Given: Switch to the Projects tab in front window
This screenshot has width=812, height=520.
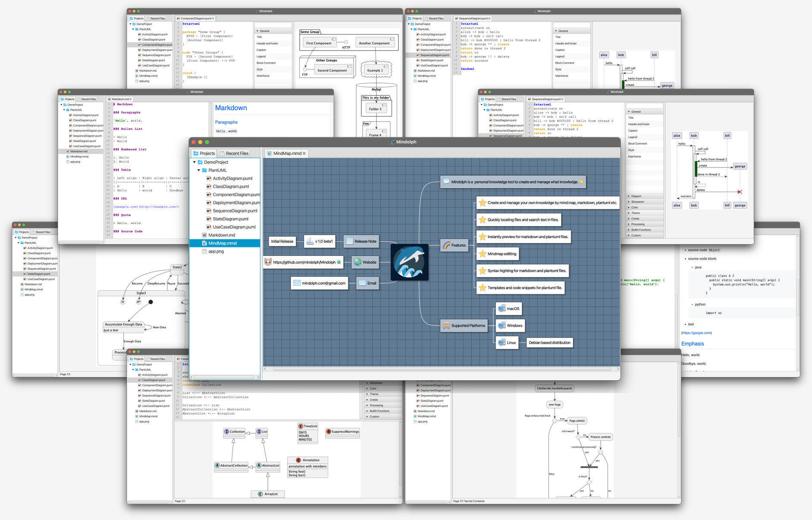Looking at the screenshot, I should pos(204,153).
